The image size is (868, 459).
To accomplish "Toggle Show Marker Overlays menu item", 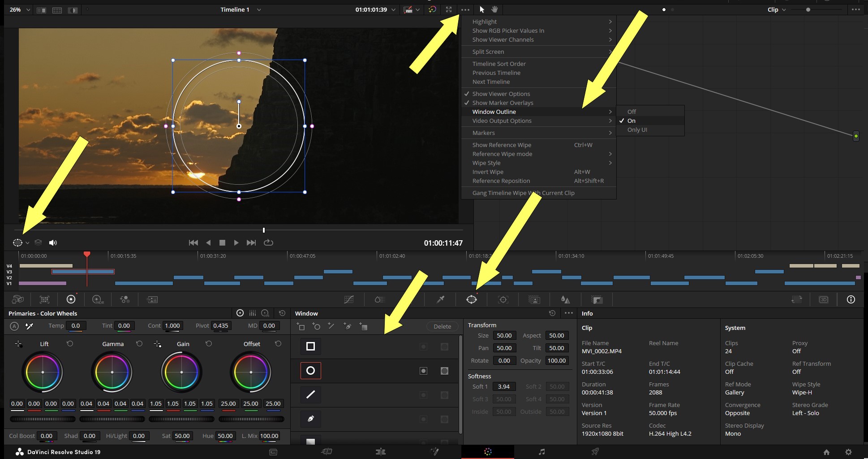I will tap(539, 103).
